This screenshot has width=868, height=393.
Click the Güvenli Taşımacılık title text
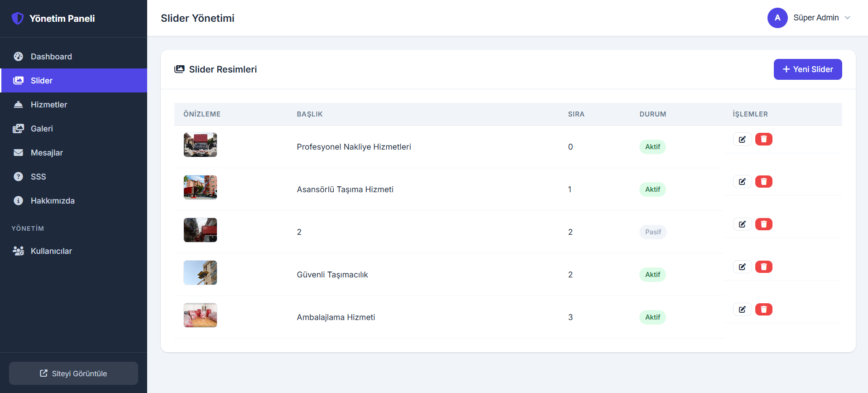click(332, 275)
